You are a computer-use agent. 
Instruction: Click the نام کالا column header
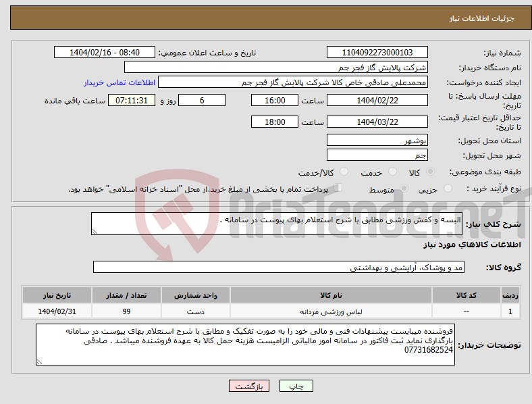331,295
